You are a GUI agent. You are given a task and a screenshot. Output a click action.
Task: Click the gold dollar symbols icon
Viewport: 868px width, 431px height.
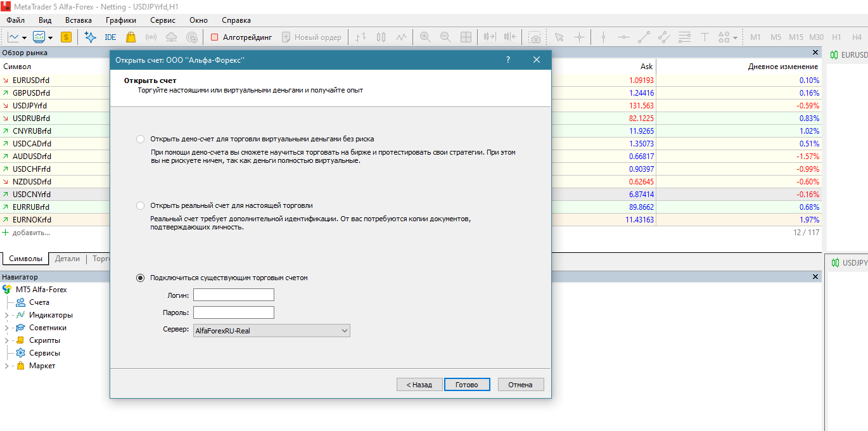(66, 37)
